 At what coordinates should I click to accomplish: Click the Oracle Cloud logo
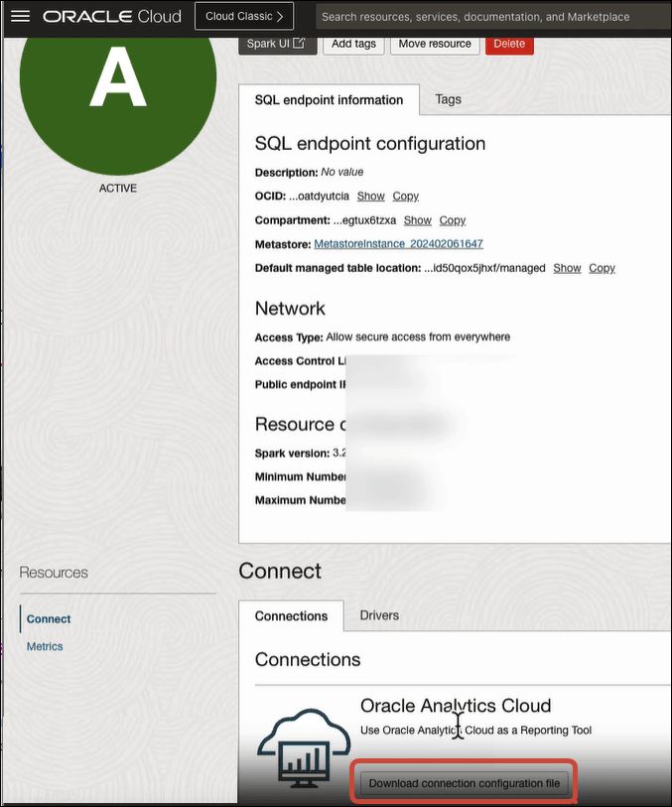pyautogui.click(x=112, y=16)
